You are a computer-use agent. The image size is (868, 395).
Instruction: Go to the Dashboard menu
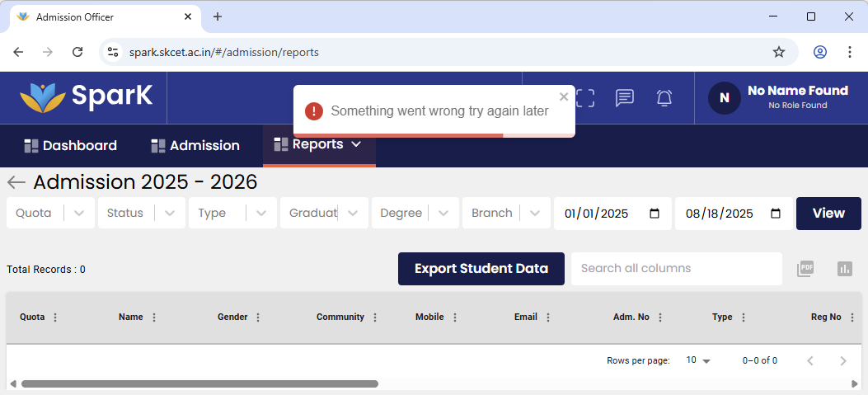[70, 146]
